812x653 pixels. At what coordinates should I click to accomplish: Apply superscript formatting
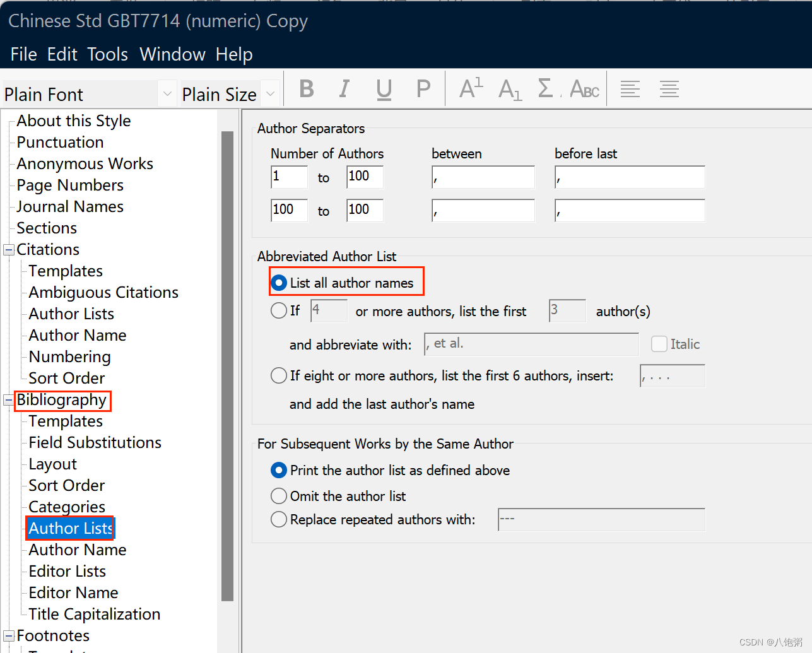469,88
